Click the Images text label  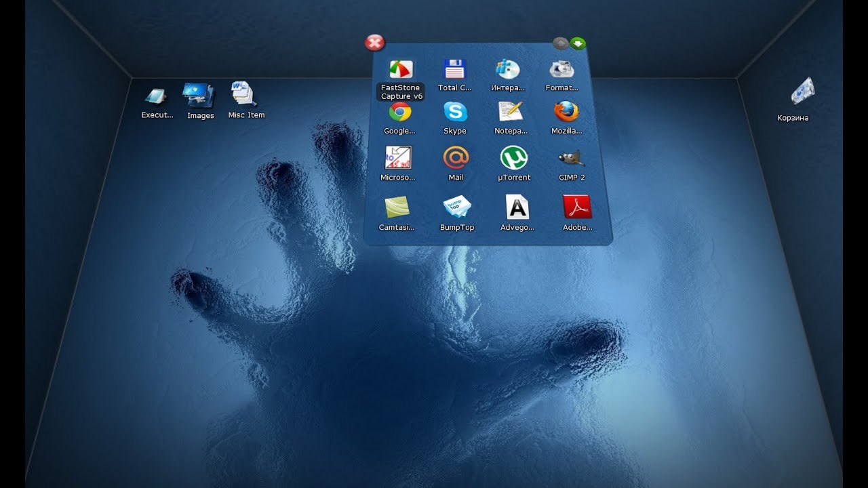click(201, 116)
